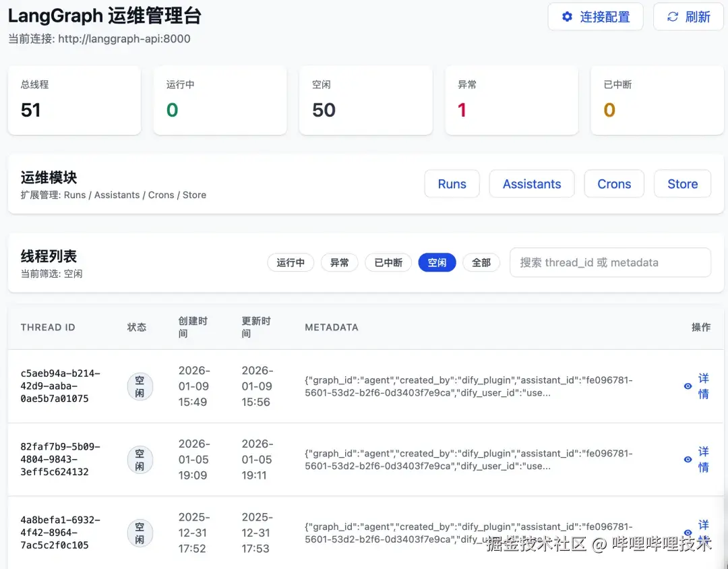Click the eye icon next to first row 详情
728x569 pixels.
coord(687,386)
